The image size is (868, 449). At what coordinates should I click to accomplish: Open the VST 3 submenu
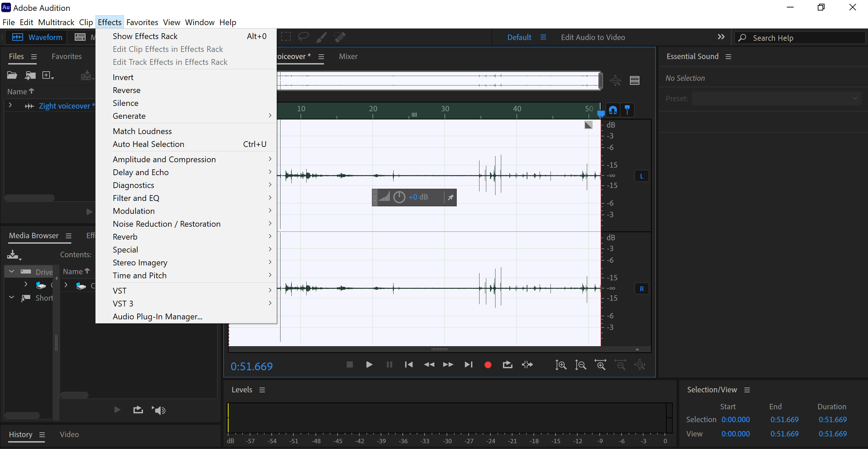(186, 304)
